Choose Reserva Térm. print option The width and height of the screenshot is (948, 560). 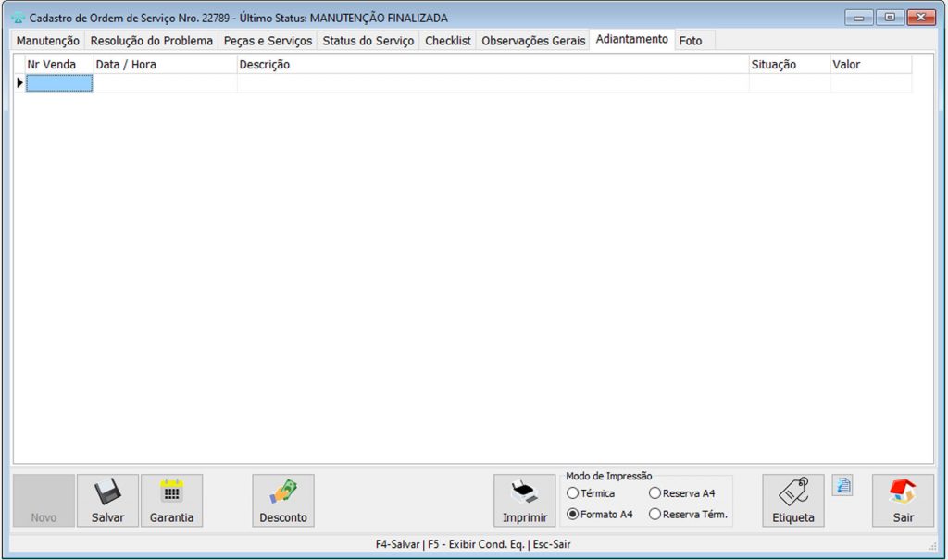pyautogui.click(x=655, y=514)
